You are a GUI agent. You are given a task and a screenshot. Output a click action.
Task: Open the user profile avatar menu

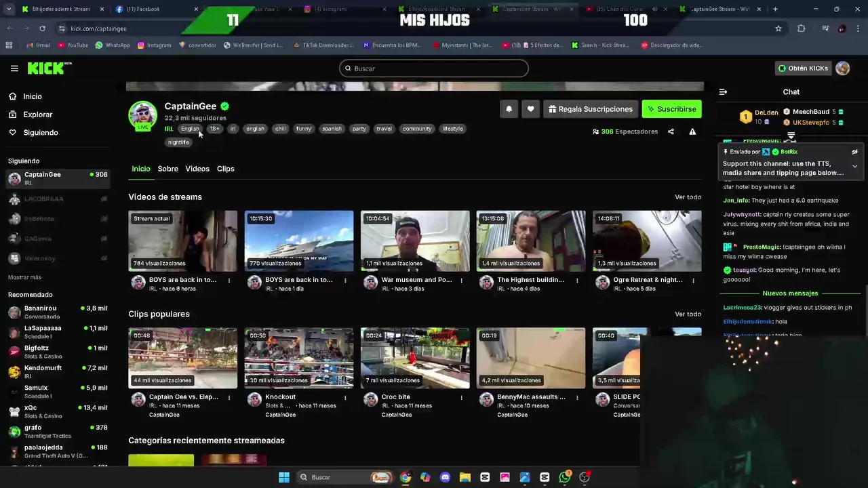[x=843, y=68]
